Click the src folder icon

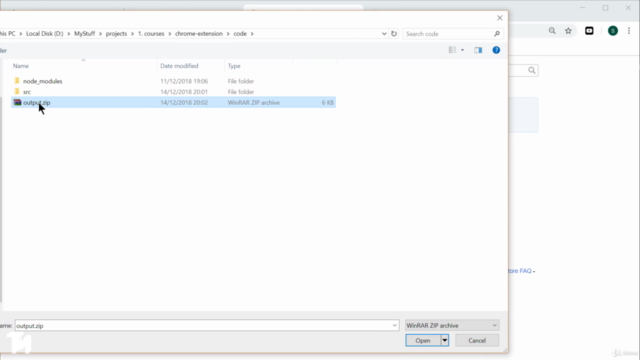pos(17,91)
